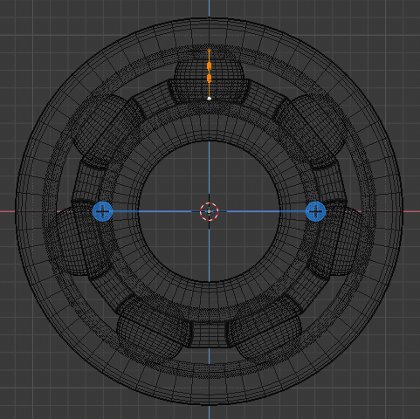Click the right blue plus gizmo handle
Screen dimensions: 420x419
point(316,211)
